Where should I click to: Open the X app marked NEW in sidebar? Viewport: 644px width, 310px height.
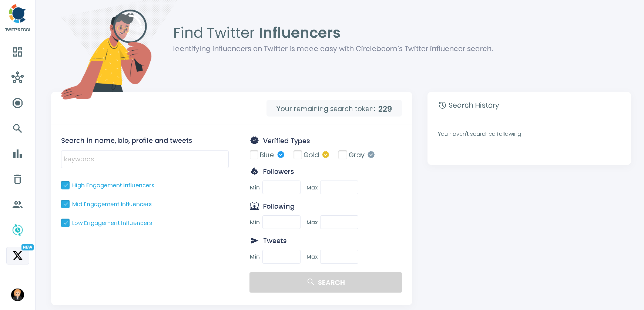pos(17,255)
